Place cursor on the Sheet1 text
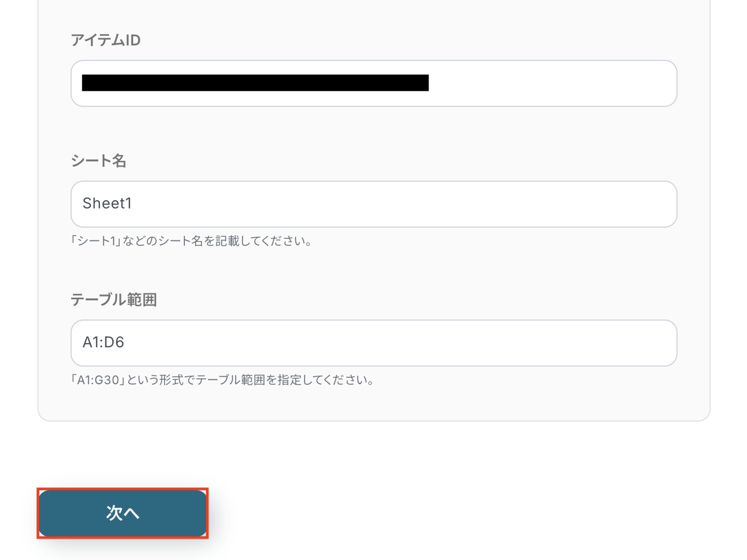747x560 pixels. coord(107,204)
